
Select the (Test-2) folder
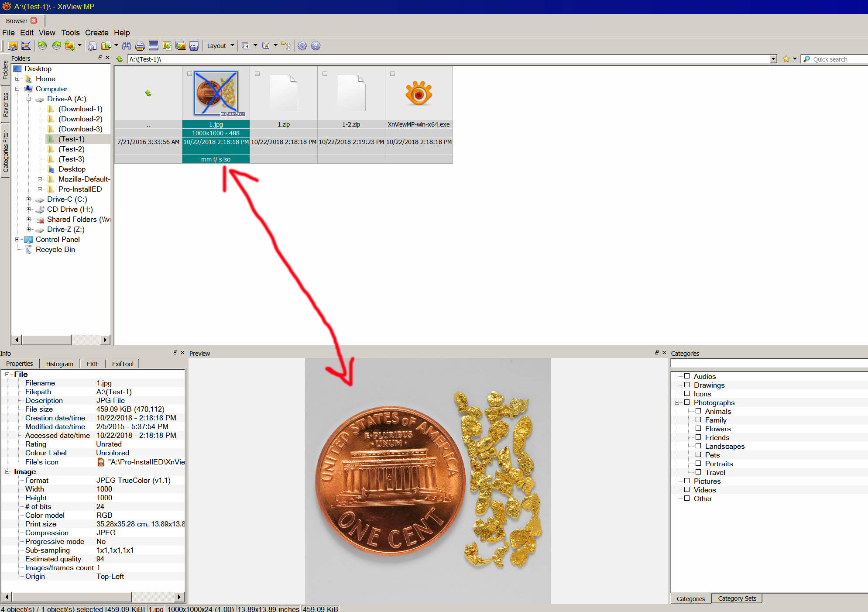71,149
